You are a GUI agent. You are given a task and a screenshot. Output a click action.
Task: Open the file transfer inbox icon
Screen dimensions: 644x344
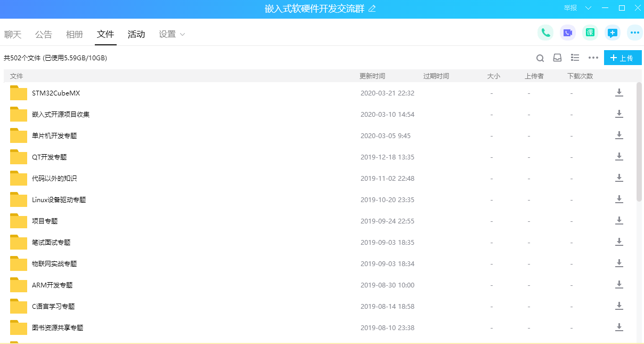click(557, 58)
